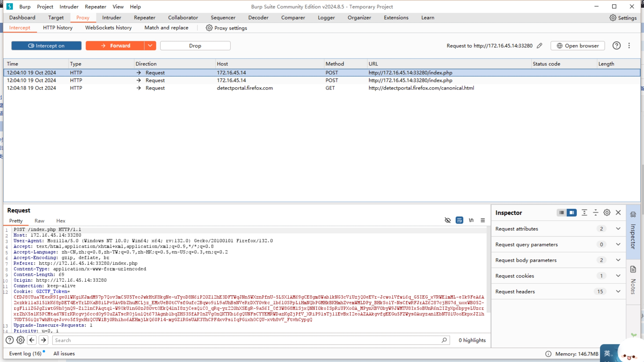
Task: Go to previous search match arrow
Action: (32, 340)
